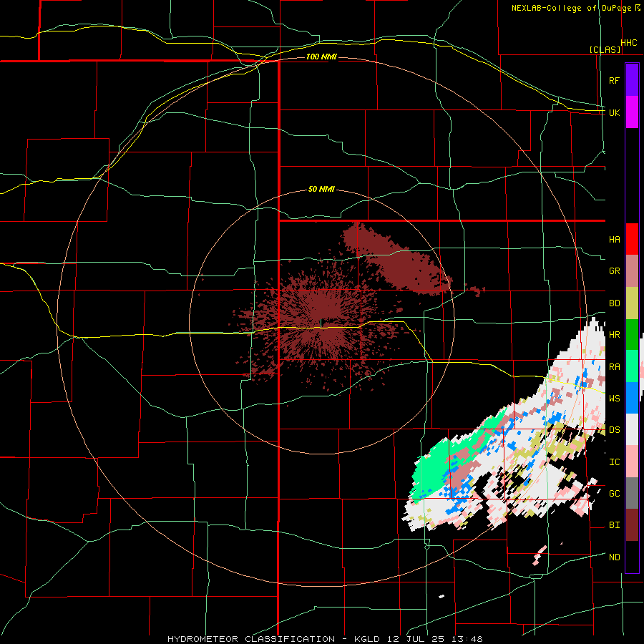Click the BI legend label
Image resolution: width=644 pixels, height=644 pixels.
[x=614, y=525]
